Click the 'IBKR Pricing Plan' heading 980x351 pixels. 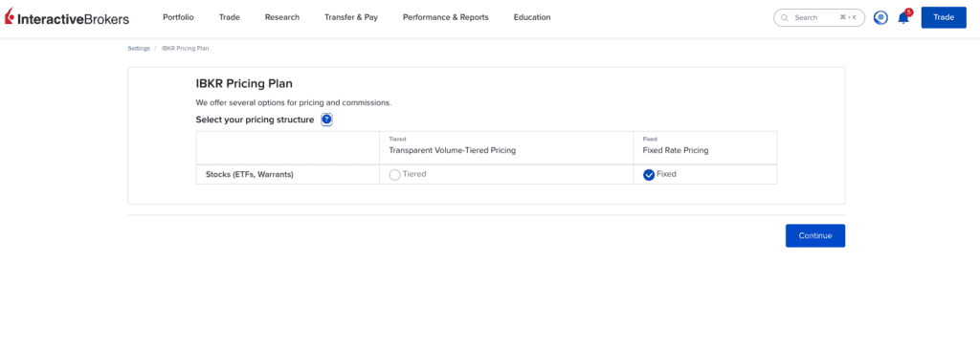point(244,83)
